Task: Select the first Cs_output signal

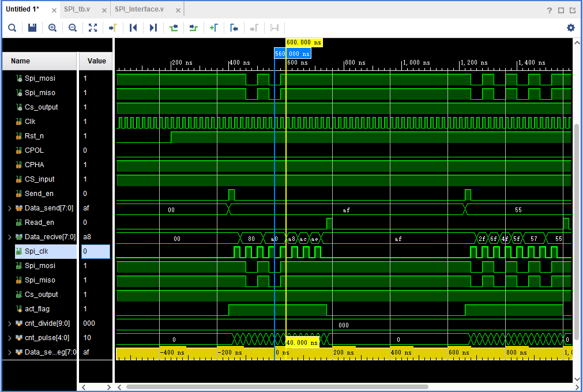Action: (42, 107)
